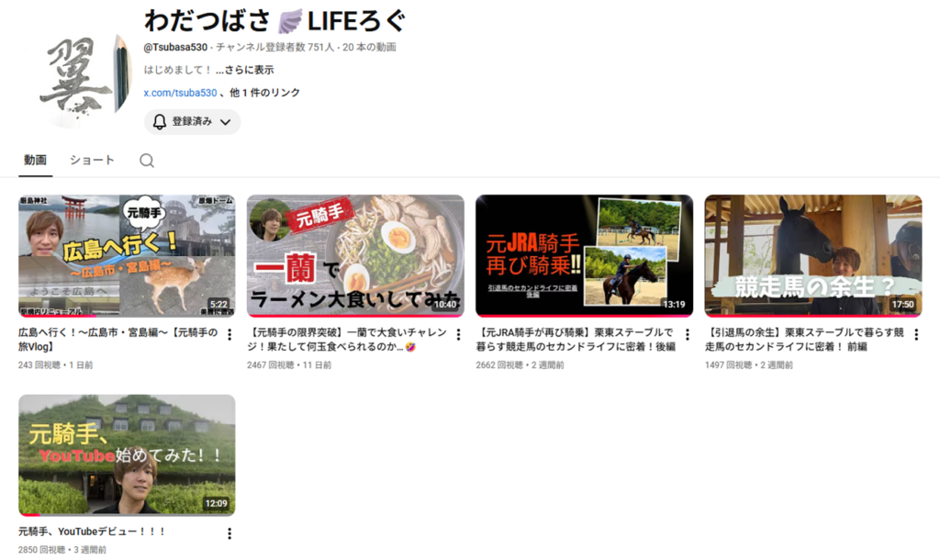Open video title 元騎手、YouTubeデビュー！！！
Screen dimensions: 940x560
tap(92, 532)
